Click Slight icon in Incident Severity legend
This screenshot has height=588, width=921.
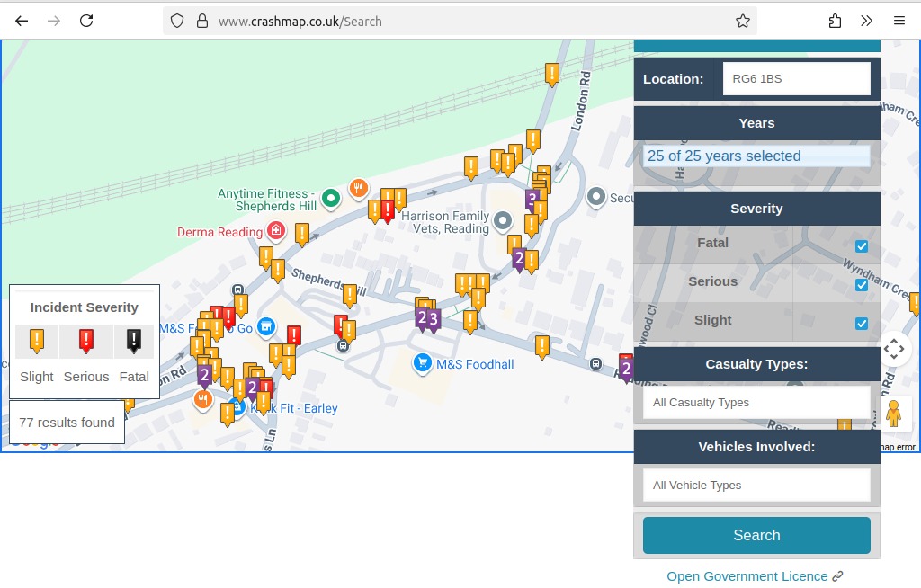point(36,341)
